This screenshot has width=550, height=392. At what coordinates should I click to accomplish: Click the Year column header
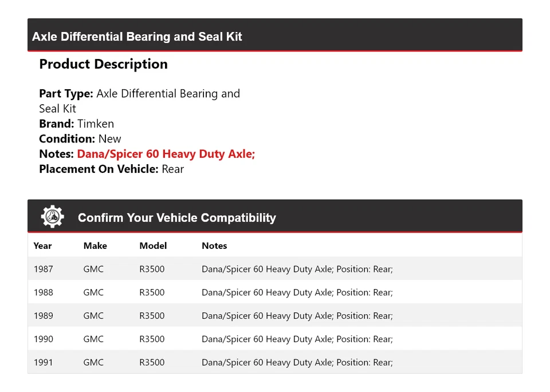click(x=42, y=246)
